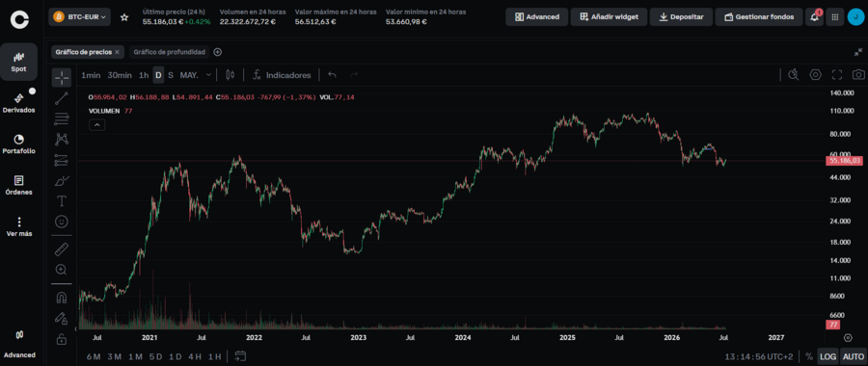Set the chart range to 3M

[x=114, y=356]
